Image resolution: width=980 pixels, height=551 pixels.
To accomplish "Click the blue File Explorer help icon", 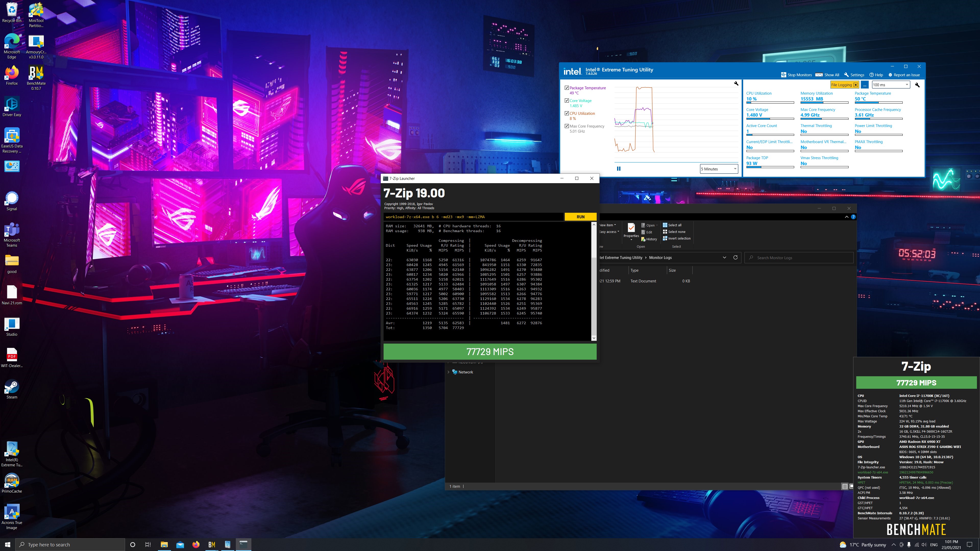I will 853,217.
